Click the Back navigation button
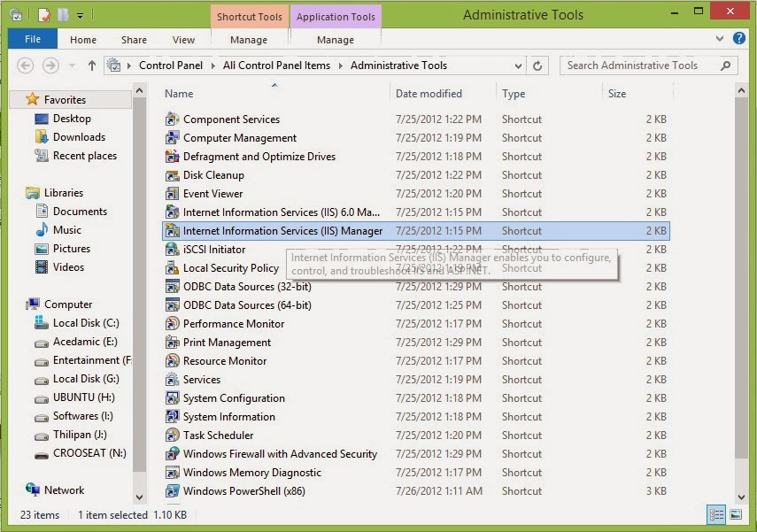The width and height of the screenshot is (757, 532). tap(26, 65)
